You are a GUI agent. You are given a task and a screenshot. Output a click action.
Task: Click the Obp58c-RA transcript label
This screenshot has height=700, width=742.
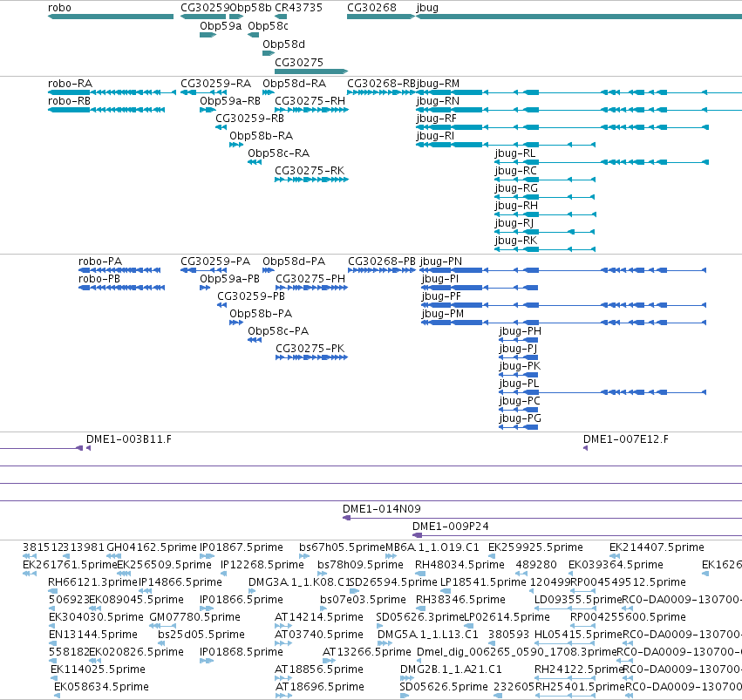[279, 153]
